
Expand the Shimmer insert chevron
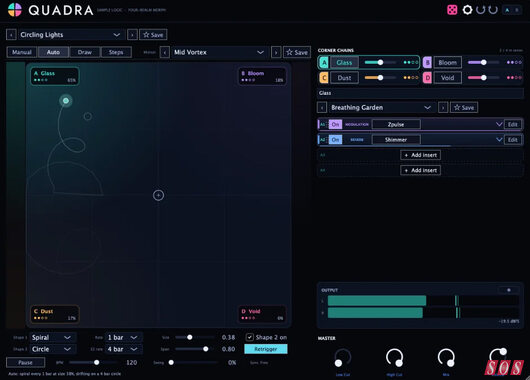point(499,140)
